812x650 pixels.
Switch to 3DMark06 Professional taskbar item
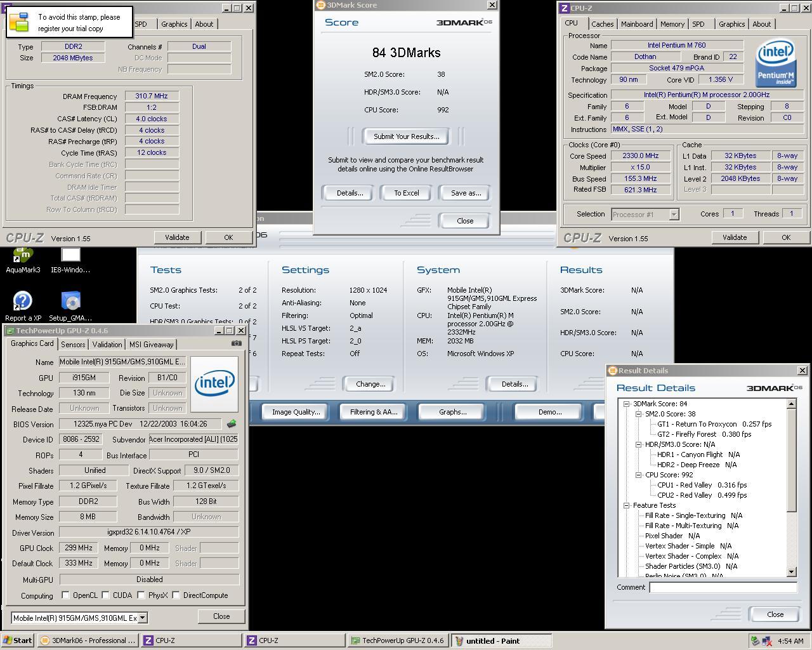coord(87,641)
